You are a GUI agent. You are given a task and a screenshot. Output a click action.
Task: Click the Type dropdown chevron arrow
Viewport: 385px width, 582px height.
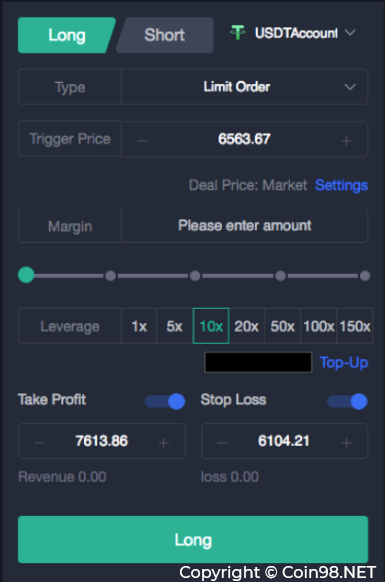click(x=350, y=87)
